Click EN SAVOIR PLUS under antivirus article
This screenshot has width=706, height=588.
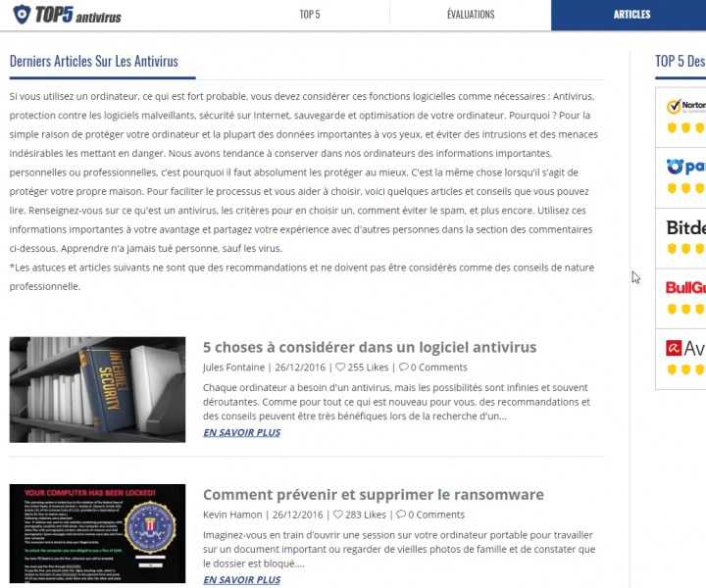coord(241,432)
